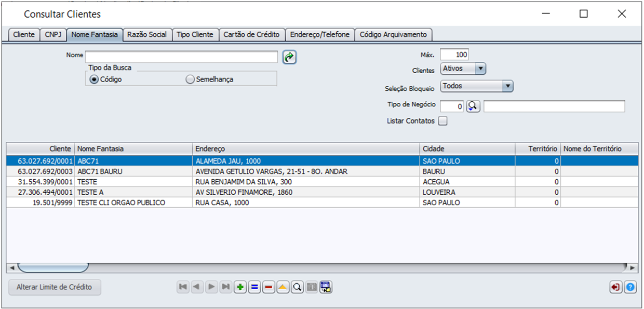Open the Tipo de Negócio lookup magnifier
644x309 pixels.
(x=473, y=106)
